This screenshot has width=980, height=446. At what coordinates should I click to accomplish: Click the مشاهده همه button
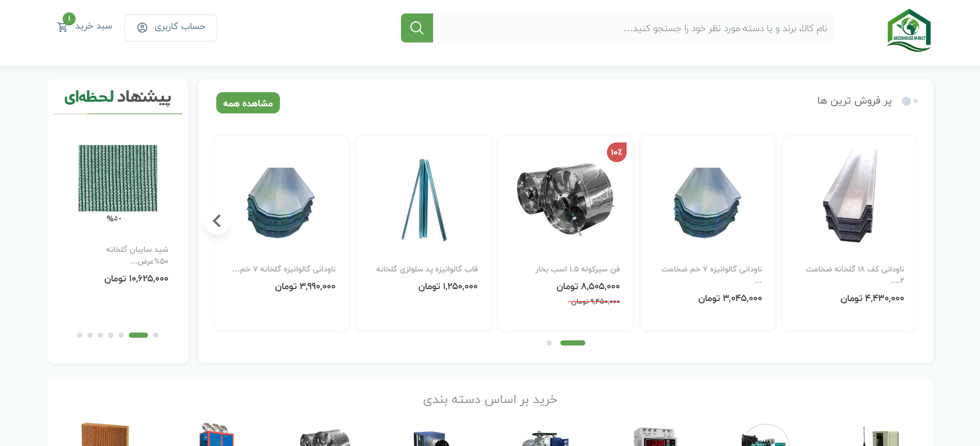point(248,103)
